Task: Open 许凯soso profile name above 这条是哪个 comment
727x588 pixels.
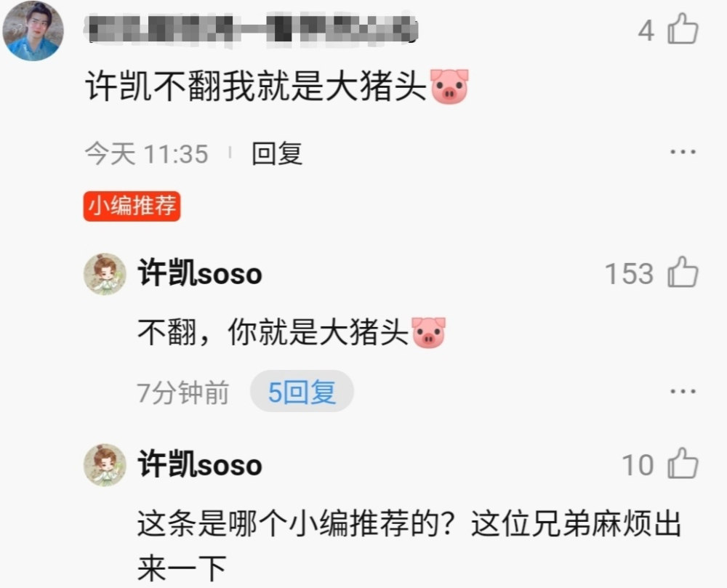Action: [x=200, y=464]
